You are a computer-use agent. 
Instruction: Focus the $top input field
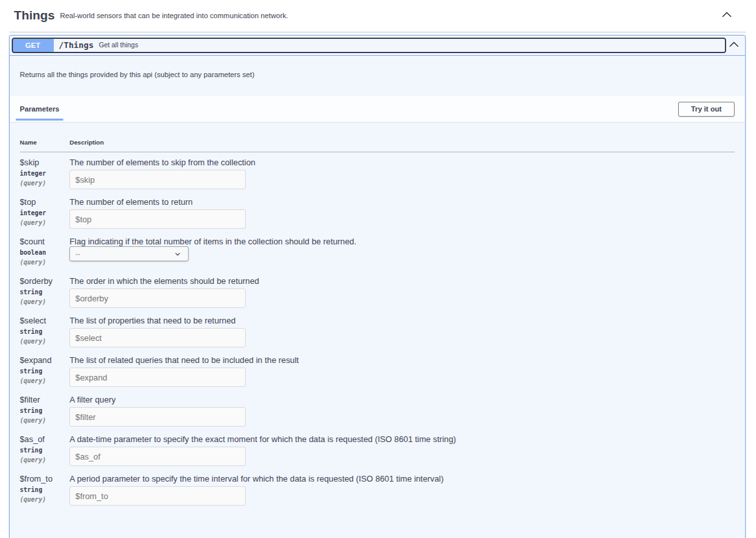click(157, 219)
